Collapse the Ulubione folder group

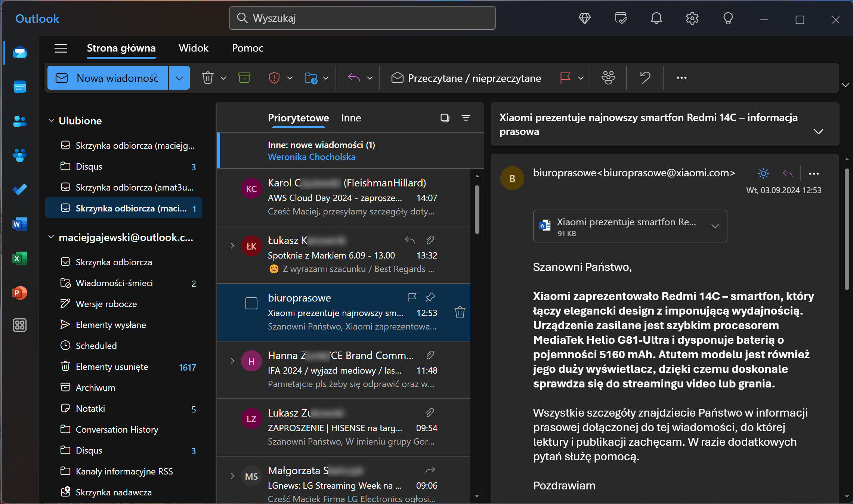click(51, 121)
